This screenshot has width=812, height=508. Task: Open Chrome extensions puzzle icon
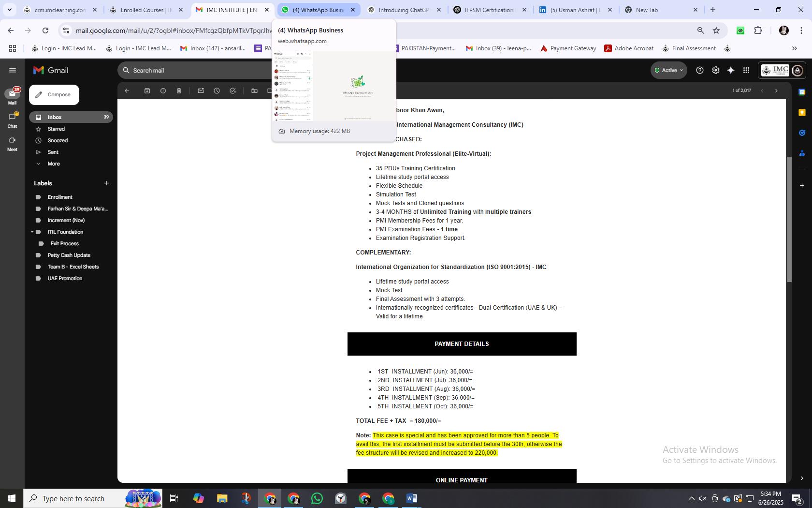tap(758, 30)
